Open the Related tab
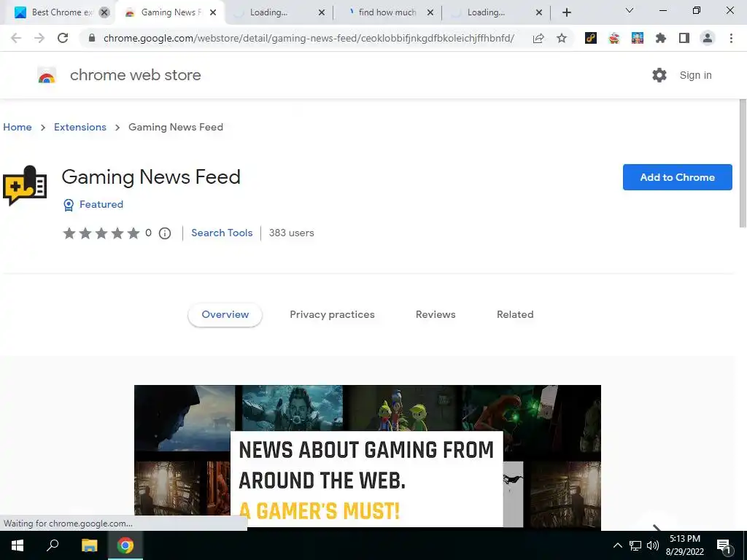 [x=515, y=315]
